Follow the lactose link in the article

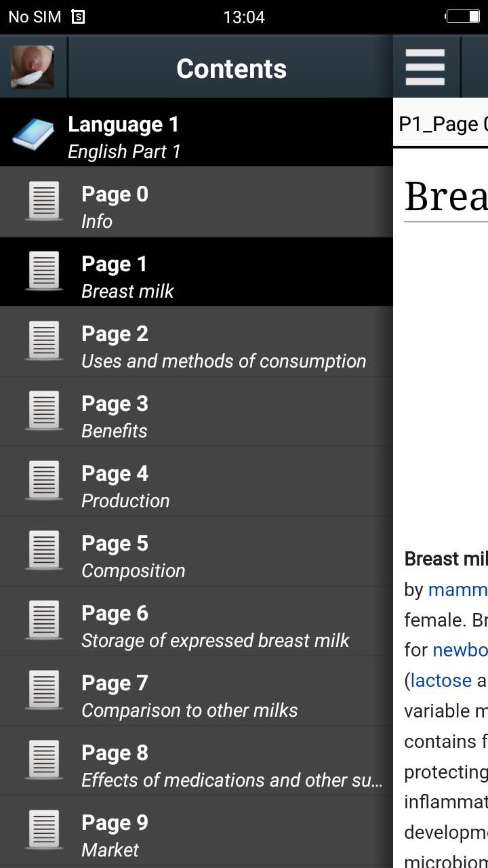click(441, 680)
